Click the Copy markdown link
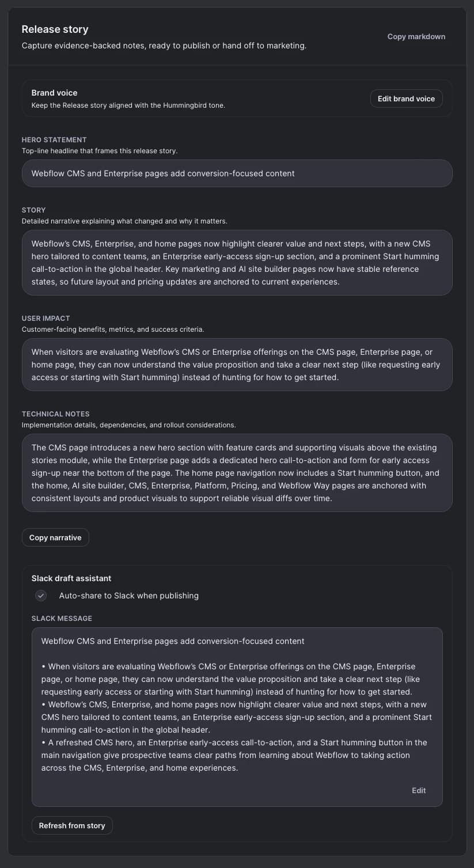474x868 pixels. click(x=416, y=36)
